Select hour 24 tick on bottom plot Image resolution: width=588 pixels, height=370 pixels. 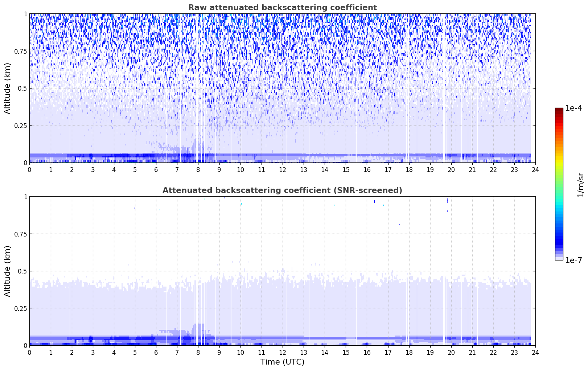point(535,352)
